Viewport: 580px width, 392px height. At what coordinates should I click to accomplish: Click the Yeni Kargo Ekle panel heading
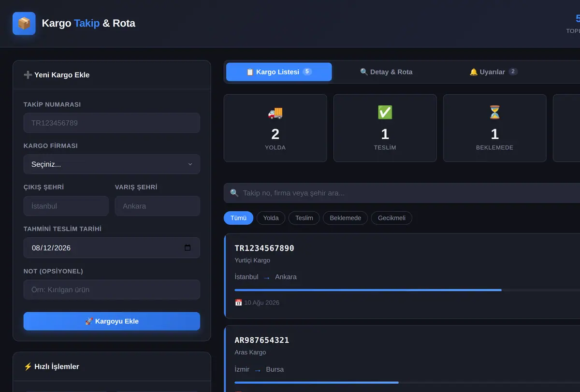point(57,75)
